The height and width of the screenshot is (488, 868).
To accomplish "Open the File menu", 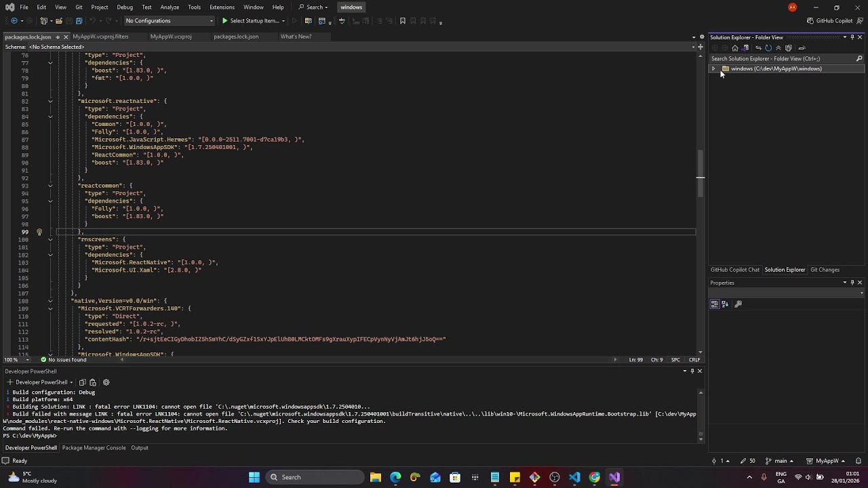I will pyautogui.click(x=24, y=7).
